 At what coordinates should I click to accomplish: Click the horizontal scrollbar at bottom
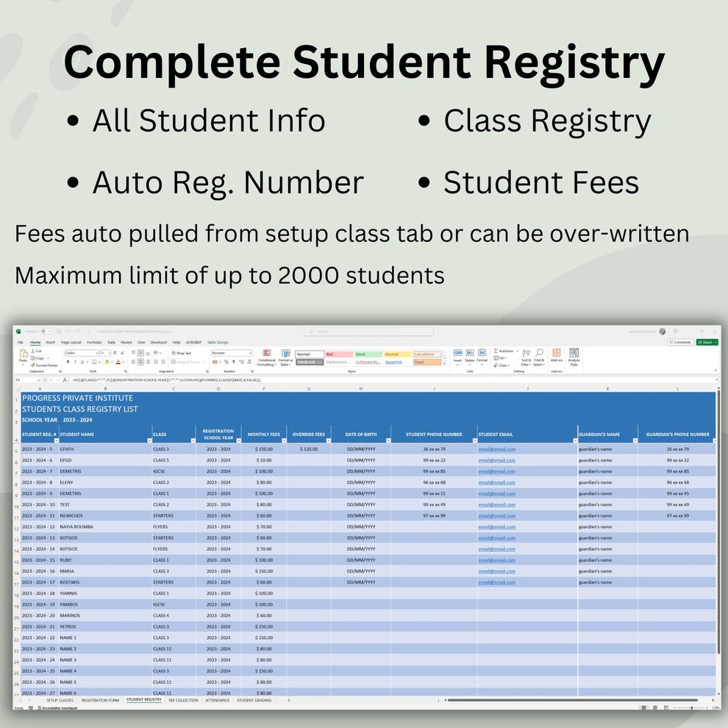click(x=572, y=699)
